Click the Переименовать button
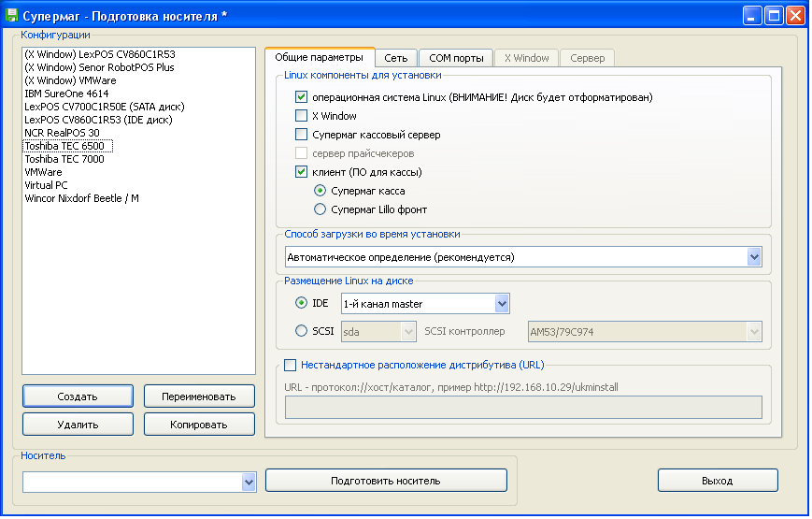This screenshot has height=519, width=812. [x=199, y=396]
